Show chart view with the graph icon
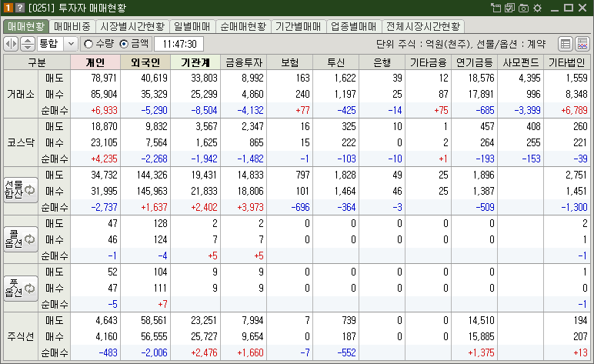Image resolution: width=594 pixels, height=364 pixels. pyautogui.click(x=582, y=44)
